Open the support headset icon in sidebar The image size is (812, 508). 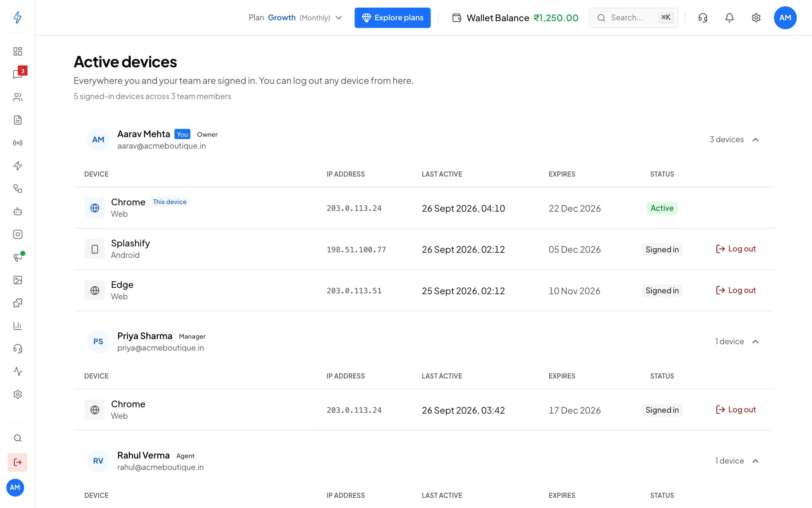[17, 348]
